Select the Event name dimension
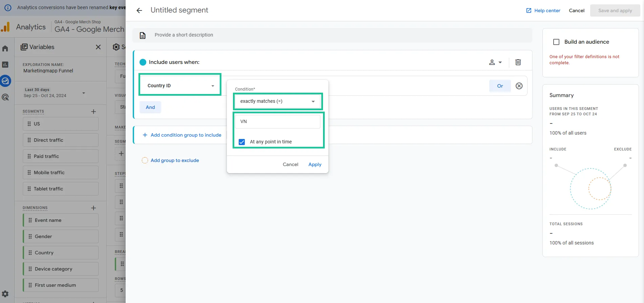This screenshot has height=303, width=644. click(x=61, y=220)
